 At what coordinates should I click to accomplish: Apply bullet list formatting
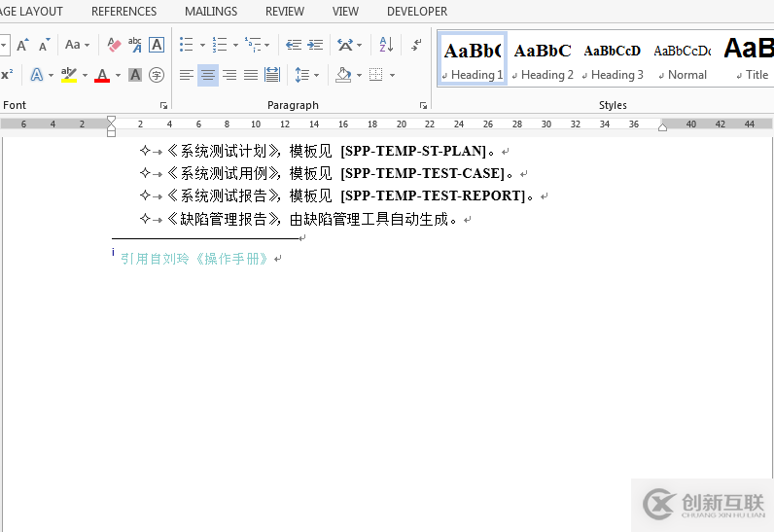186,45
